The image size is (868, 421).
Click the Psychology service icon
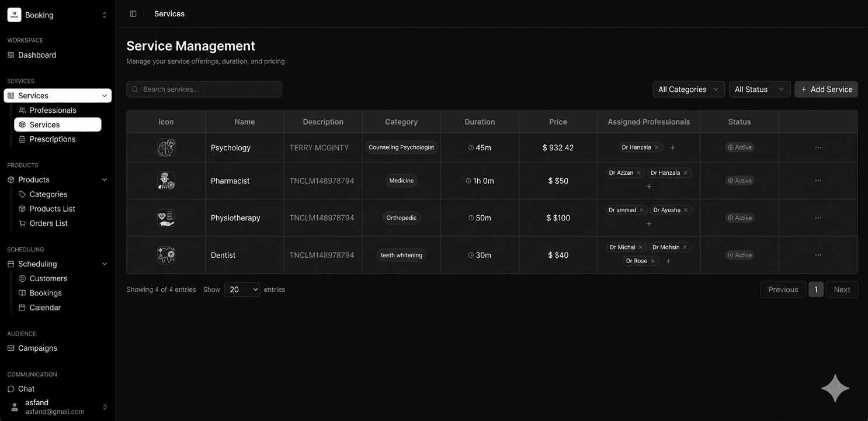pos(166,148)
